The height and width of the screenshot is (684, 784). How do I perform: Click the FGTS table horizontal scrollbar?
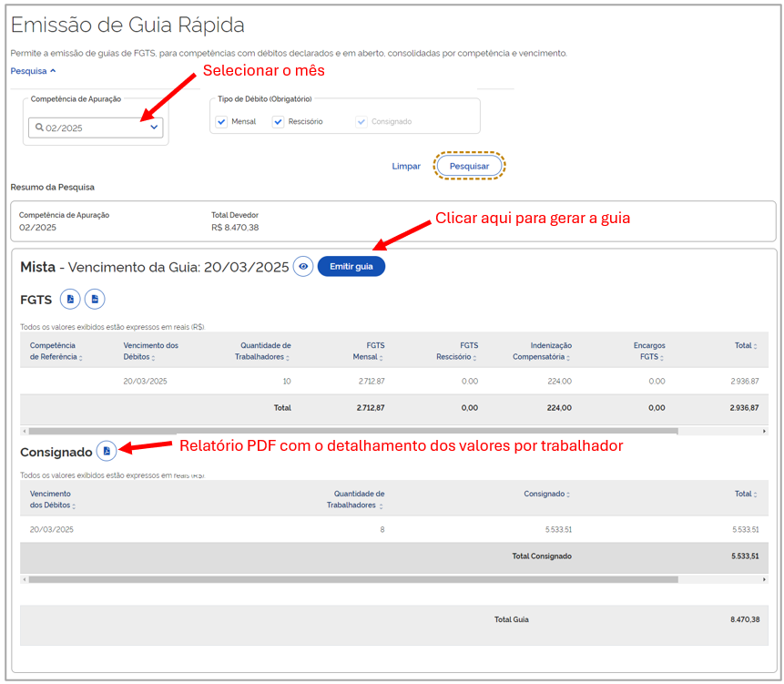click(x=353, y=431)
